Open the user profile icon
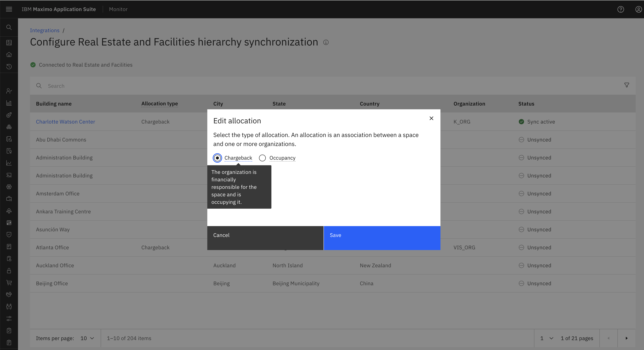644x350 pixels. (x=639, y=9)
